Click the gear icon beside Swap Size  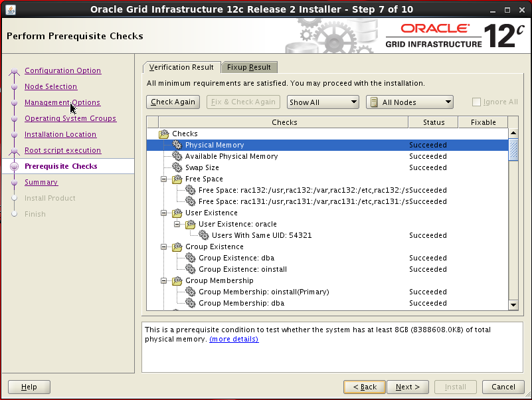pyautogui.click(x=177, y=167)
